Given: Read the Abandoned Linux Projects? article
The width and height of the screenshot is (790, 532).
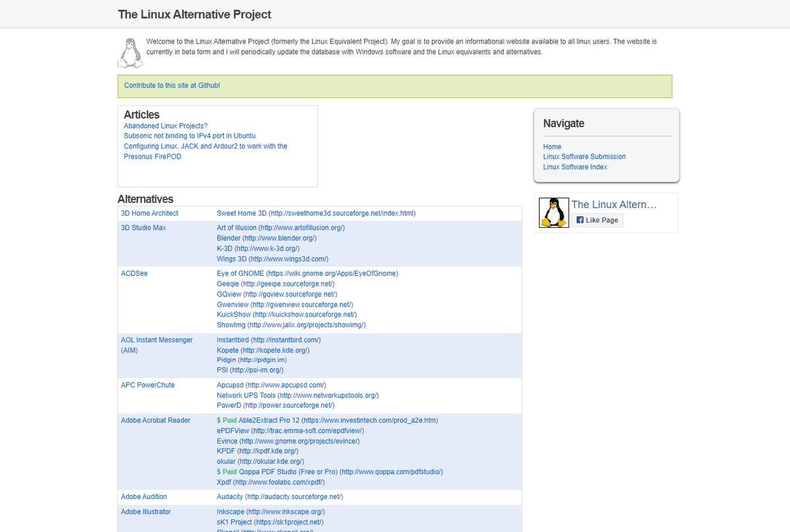Looking at the screenshot, I should (165, 126).
